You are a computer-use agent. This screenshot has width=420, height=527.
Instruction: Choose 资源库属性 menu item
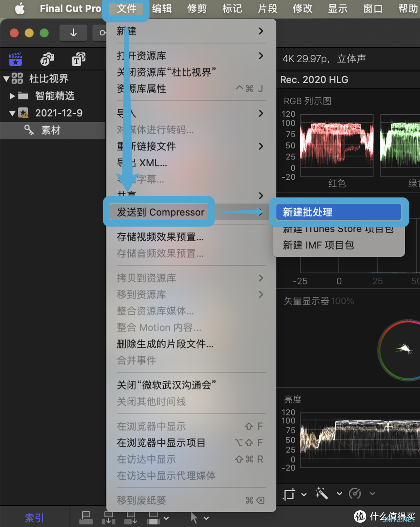[191, 89]
